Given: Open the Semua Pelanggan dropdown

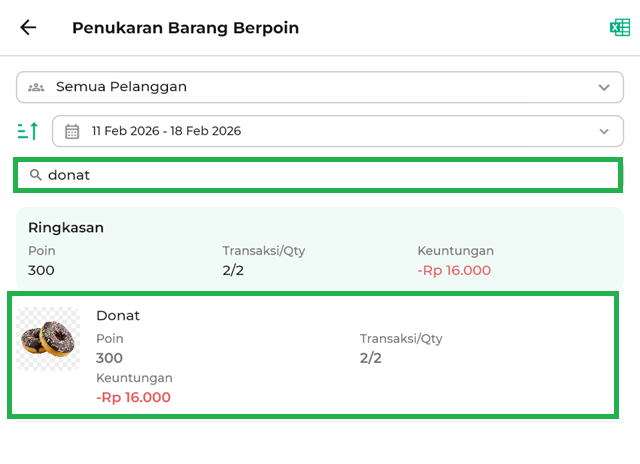Looking at the screenshot, I should pyautogui.click(x=300, y=87).
